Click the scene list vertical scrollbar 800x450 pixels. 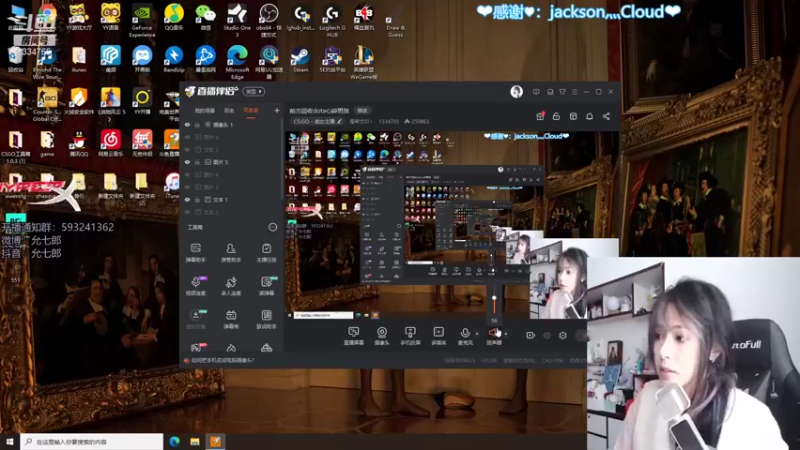point(282,158)
